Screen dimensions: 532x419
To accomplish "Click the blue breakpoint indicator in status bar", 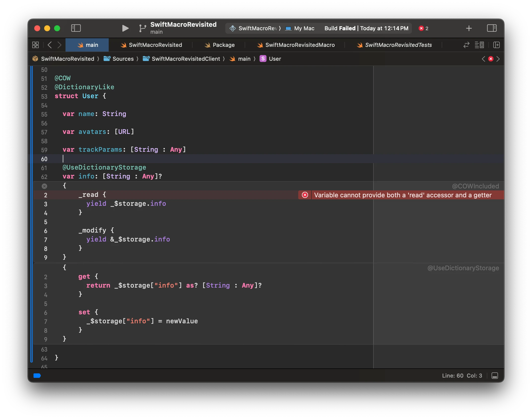I will point(37,376).
